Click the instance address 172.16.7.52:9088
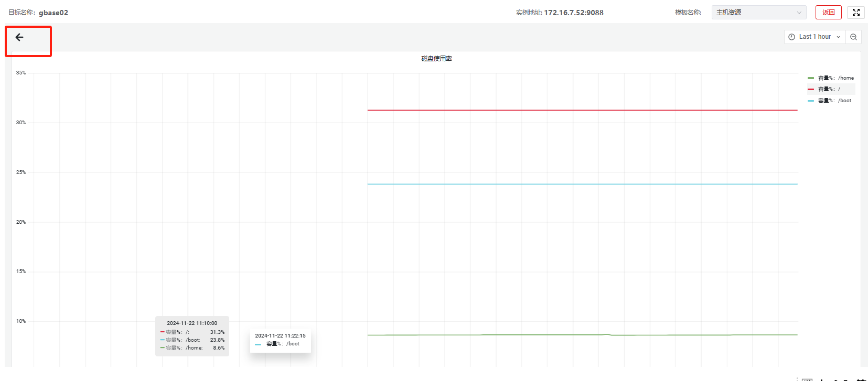 coord(573,13)
